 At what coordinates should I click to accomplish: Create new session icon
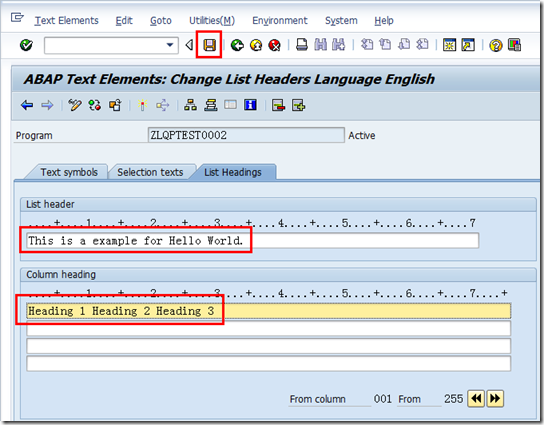pos(449,45)
